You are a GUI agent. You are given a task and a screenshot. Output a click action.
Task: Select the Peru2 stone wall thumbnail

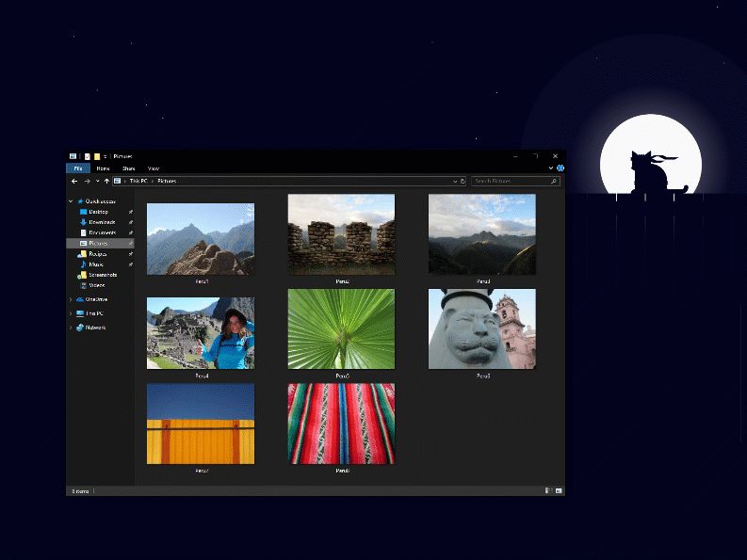pyautogui.click(x=341, y=234)
